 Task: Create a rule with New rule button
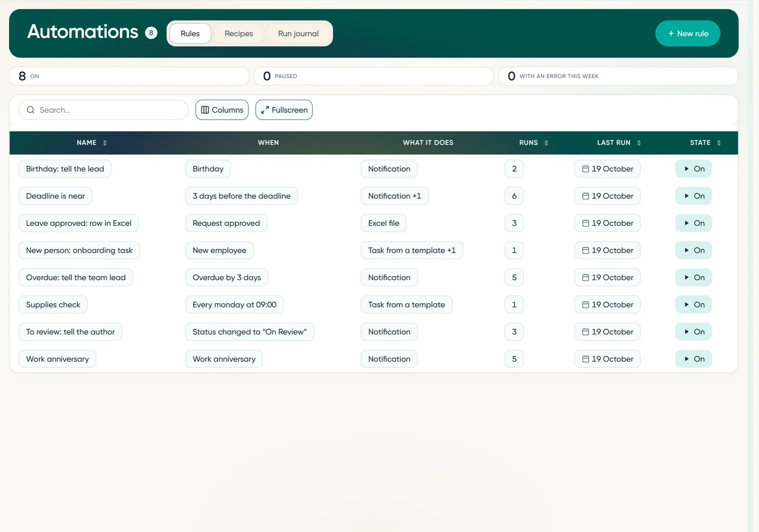pos(688,33)
